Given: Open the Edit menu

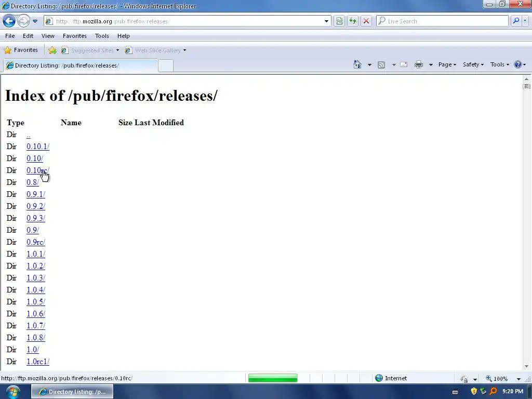Looking at the screenshot, I should pos(28,36).
